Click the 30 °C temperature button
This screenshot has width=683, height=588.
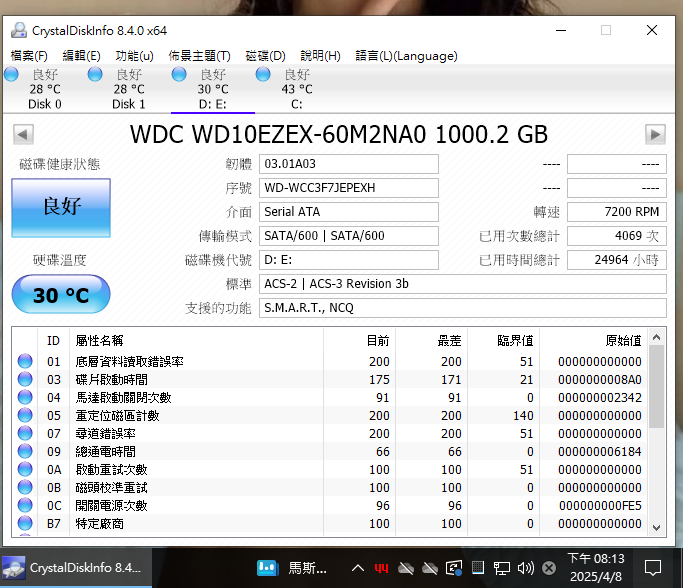pos(61,294)
